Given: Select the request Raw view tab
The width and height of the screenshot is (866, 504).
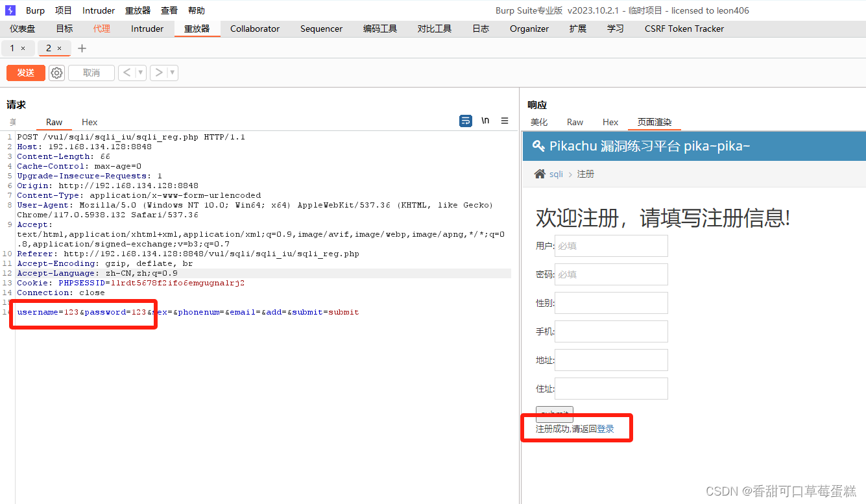Looking at the screenshot, I should pos(54,122).
